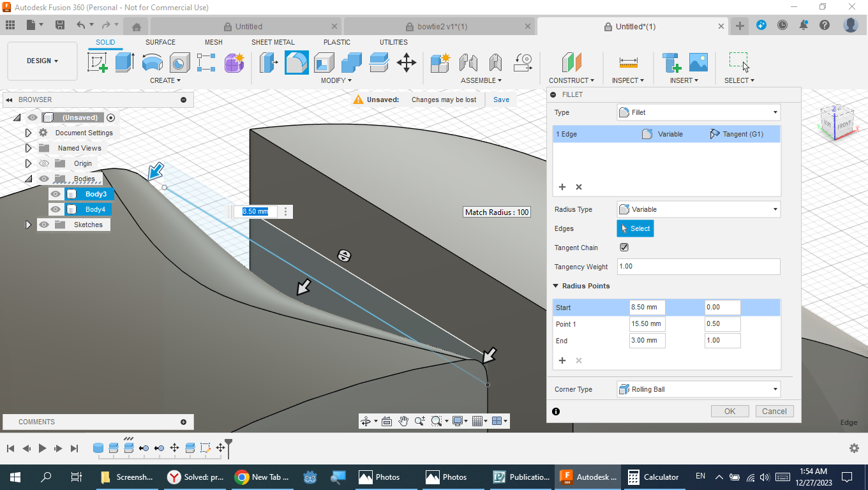Expand the Sketches folder
Image resolution: width=868 pixels, height=490 pixels.
(28, 224)
